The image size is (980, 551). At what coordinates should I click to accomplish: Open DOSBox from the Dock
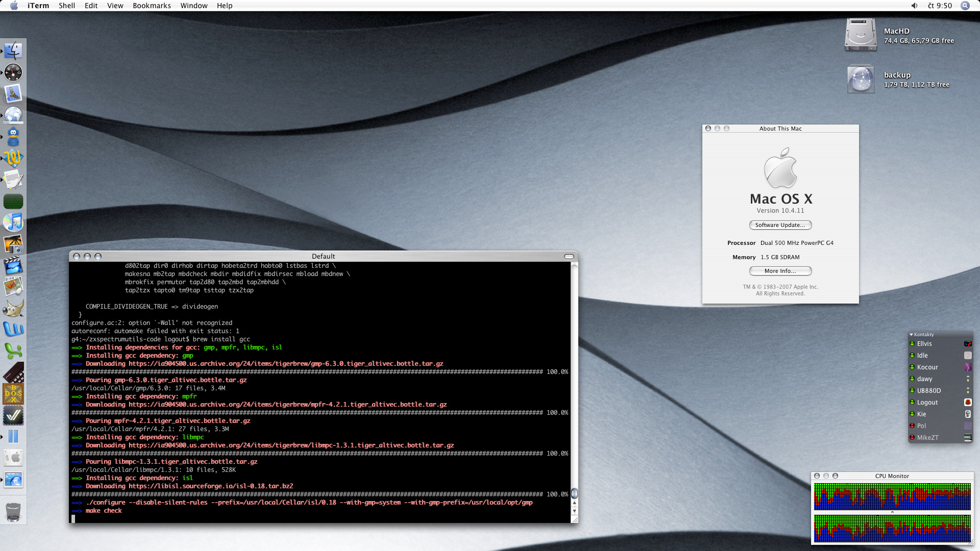[x=13, y=394]
